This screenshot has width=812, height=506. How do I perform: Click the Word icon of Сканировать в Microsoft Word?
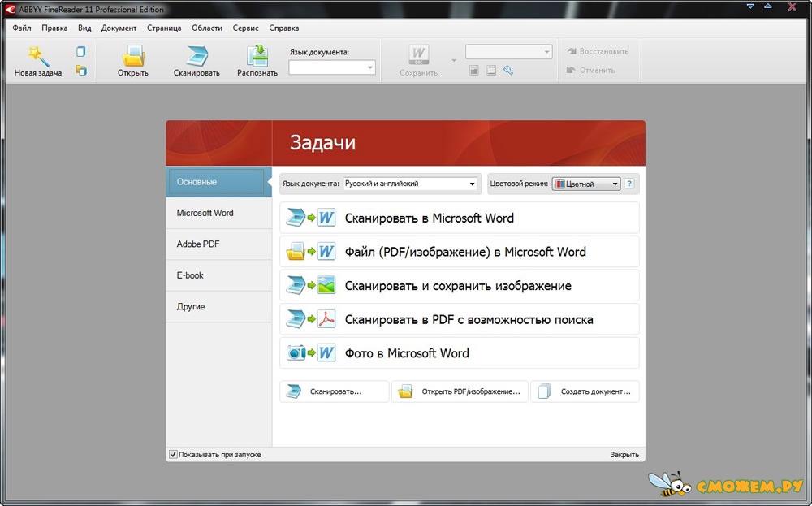(326, 218)
